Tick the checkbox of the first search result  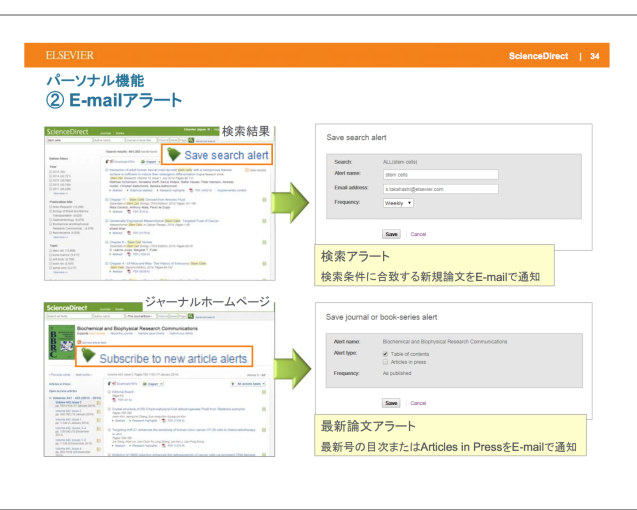(107, 170)
